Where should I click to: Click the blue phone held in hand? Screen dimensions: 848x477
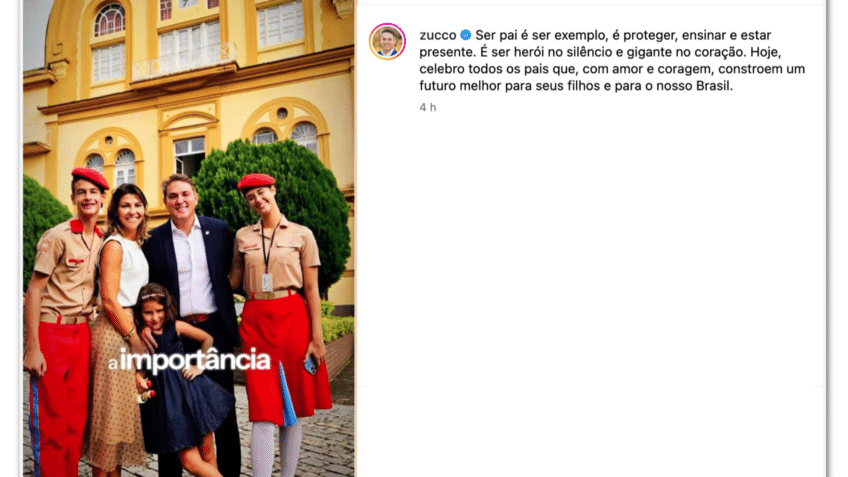pyautogui.click(x=310, y=365)
